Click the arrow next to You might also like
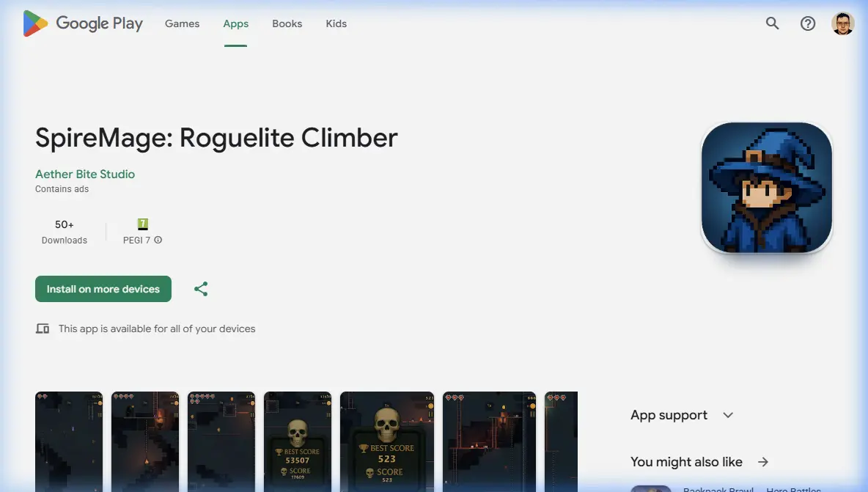 (763, 461)
